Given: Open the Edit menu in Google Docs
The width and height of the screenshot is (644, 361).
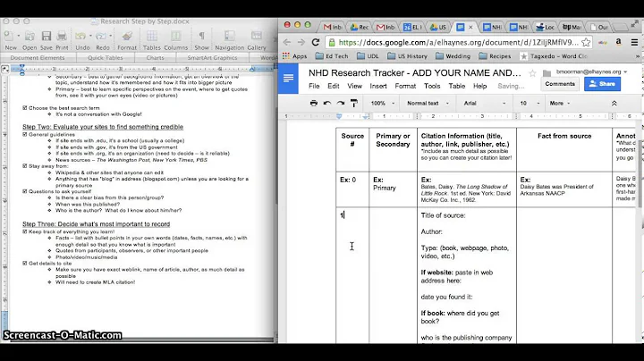Looking at the screenshot, I should (333, 86).
